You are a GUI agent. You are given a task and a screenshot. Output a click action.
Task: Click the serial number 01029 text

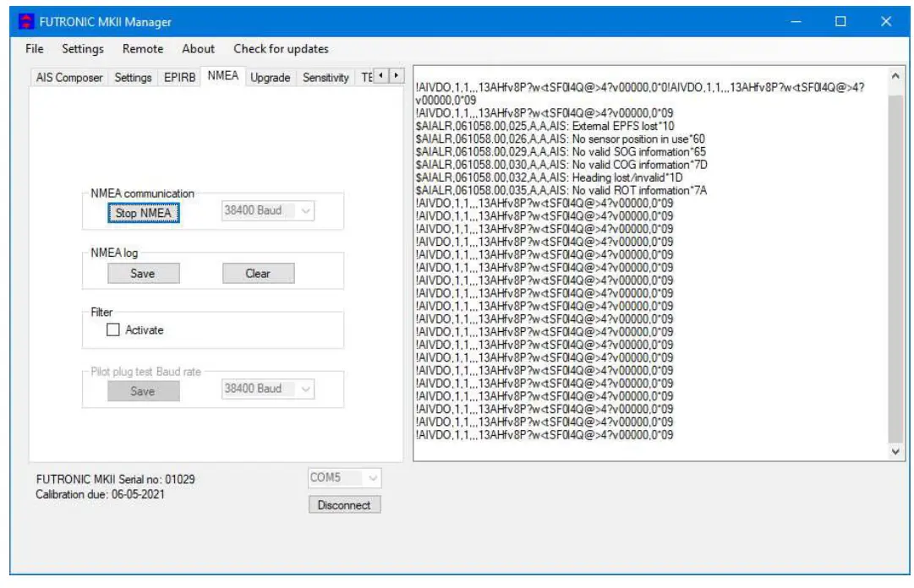[116, 479]
